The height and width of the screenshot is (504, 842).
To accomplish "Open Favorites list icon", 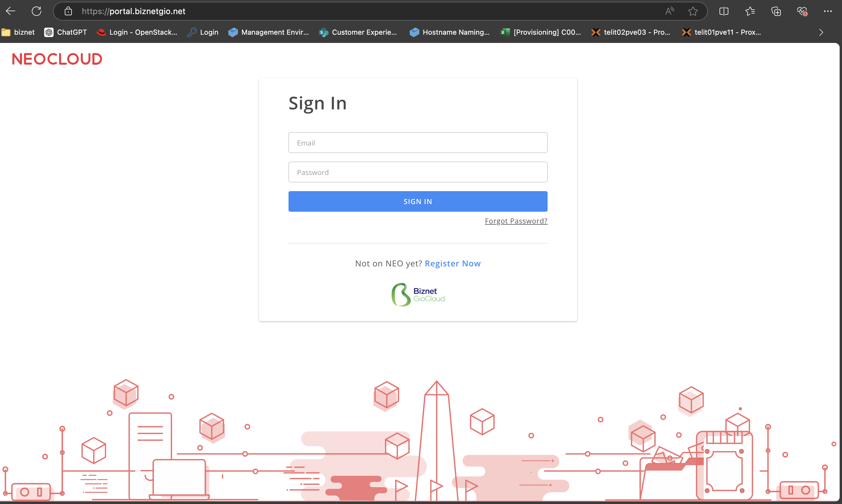I will 750,11.
